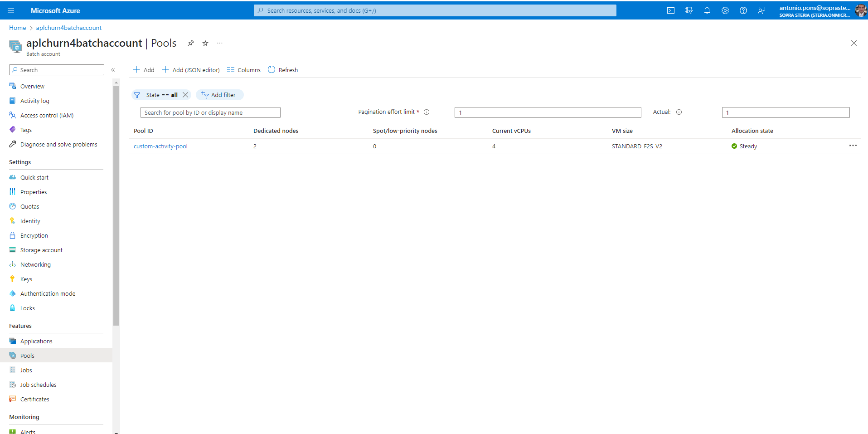Refresh the pools list
Viewport: 868px width, 434px height.
(x=282, y=69)
